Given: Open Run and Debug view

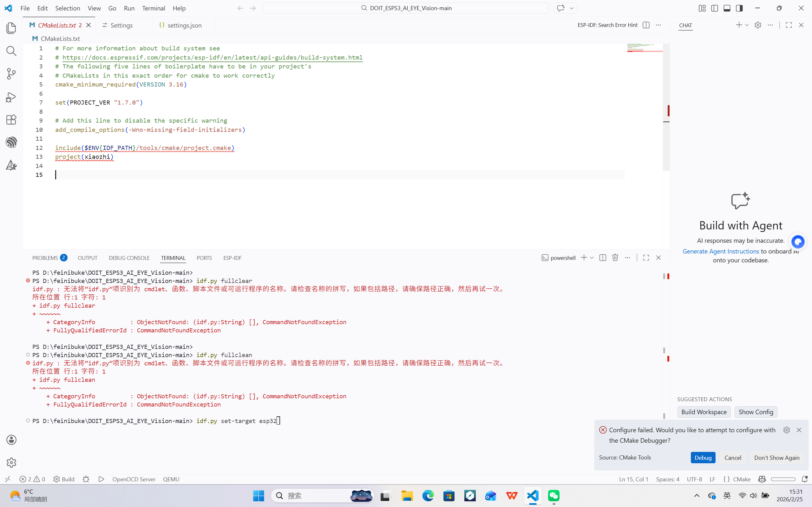Looking at the screenshot, I should coord(11,97).
